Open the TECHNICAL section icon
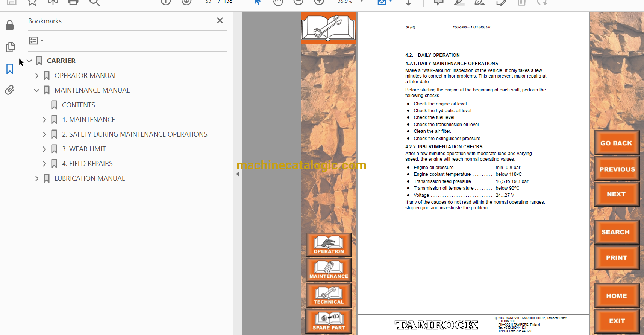 [329, 295]
